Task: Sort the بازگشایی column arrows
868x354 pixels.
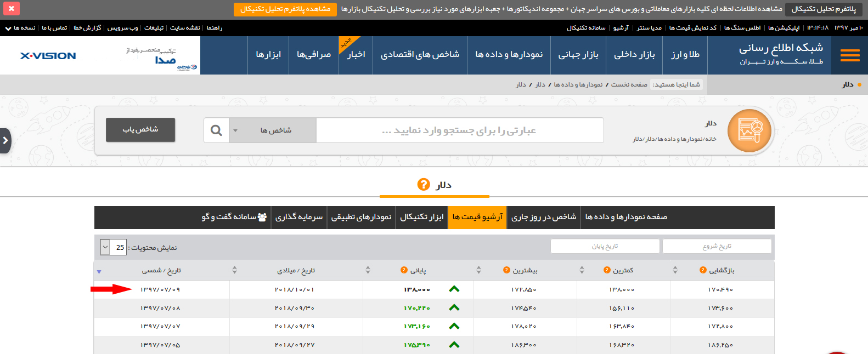Action: pos(675,270)
